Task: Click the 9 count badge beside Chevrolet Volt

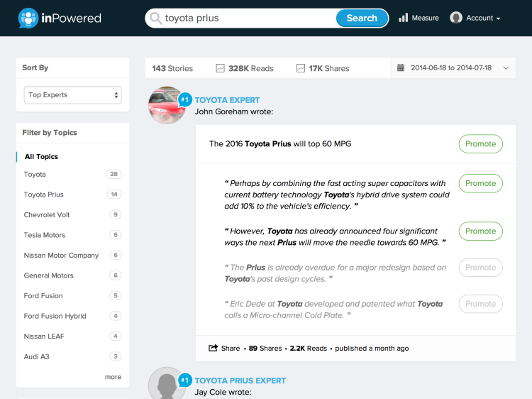Action: (116, 214)
